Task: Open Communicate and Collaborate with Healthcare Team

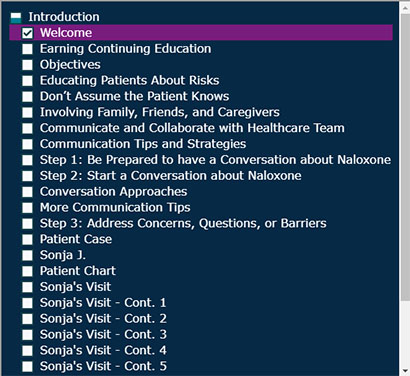Action: pos(192,128)
